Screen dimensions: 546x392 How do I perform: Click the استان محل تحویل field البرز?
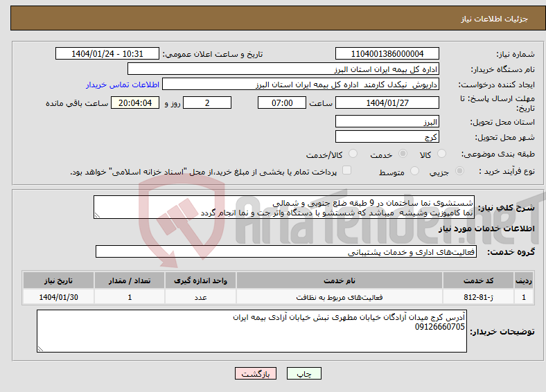pos(387,121)
